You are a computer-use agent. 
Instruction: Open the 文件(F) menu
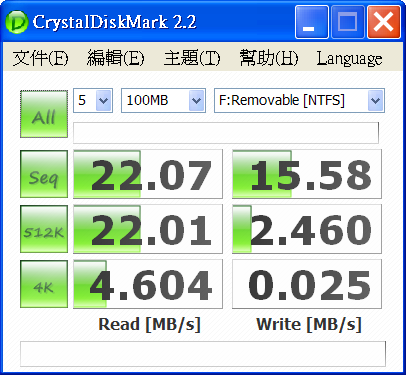40,58
